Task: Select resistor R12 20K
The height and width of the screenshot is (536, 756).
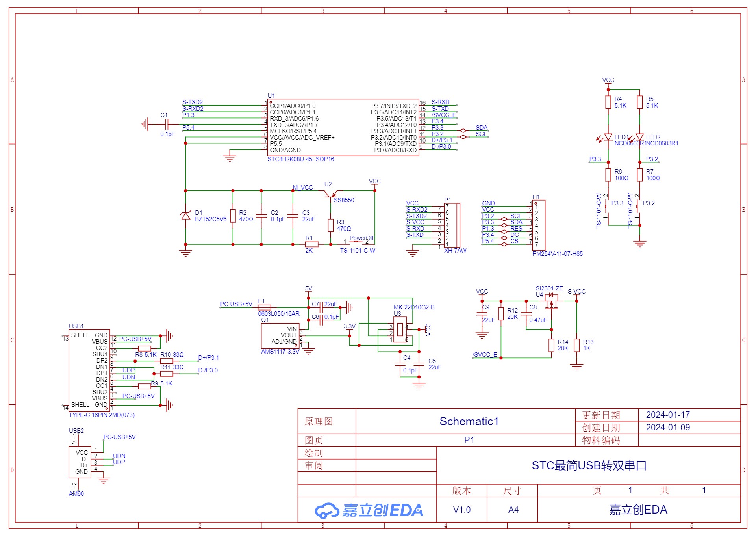Action: [x=501, y=314]
